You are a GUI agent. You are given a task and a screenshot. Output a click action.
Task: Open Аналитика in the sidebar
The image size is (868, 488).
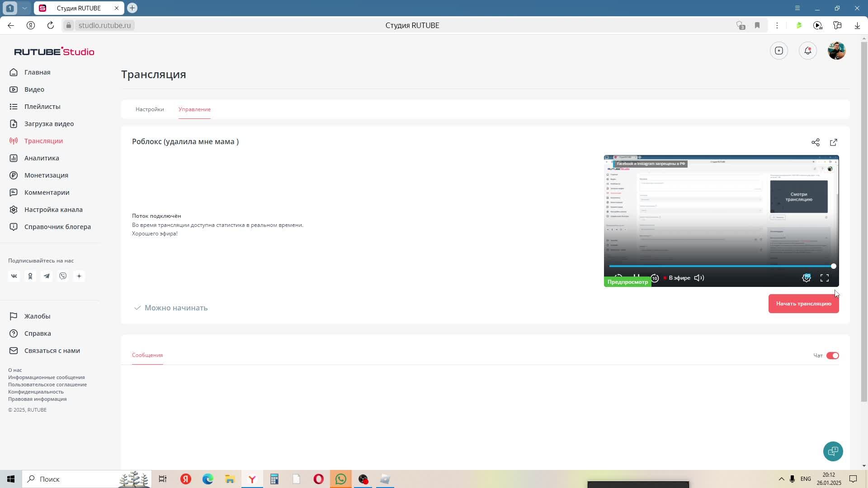[42, 158]
